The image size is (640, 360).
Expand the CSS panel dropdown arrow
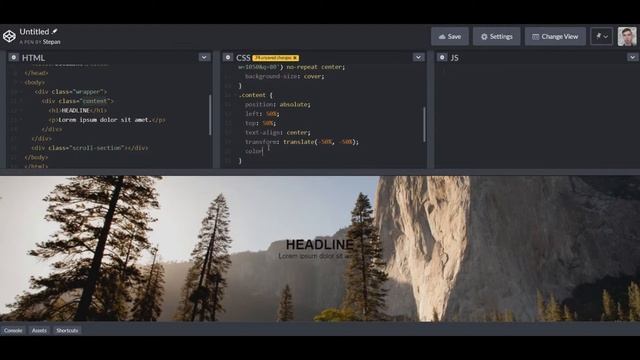pos(418,57)
